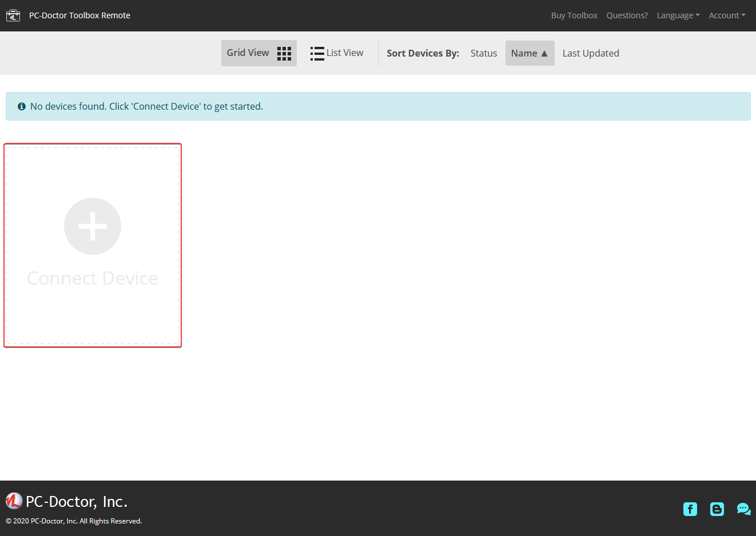Sort devices by Name
The image size is (756, 536).
pyautogui.click(x=530, y=53)
